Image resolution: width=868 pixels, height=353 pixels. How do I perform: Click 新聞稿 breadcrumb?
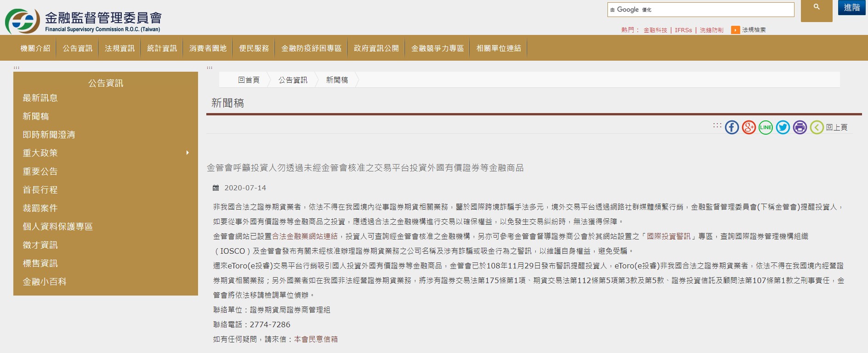337,80
